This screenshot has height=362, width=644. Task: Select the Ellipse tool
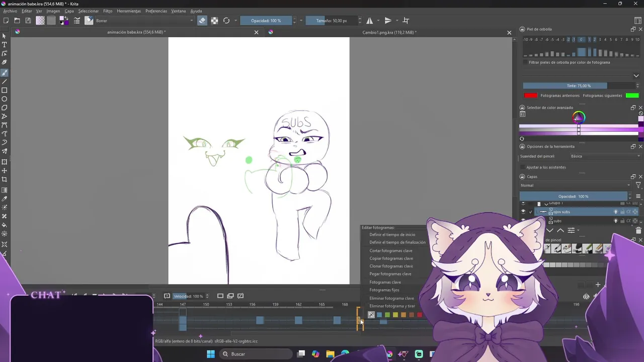click(x=5, y=99)
